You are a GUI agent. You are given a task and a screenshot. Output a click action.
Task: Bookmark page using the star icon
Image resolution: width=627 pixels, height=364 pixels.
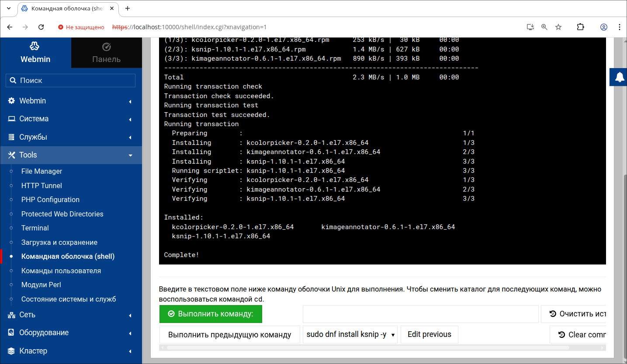click(x=558, y=27)
